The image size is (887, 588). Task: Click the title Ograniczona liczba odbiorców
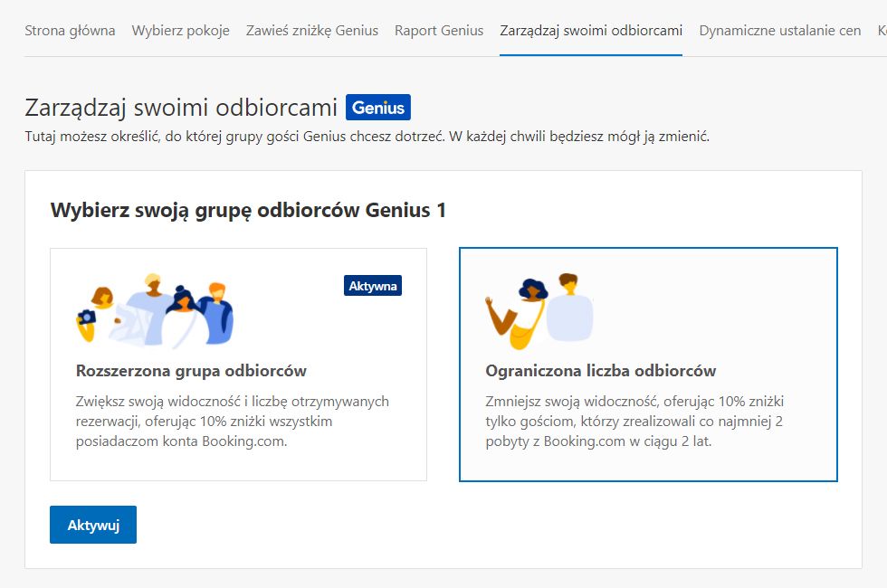601,371
